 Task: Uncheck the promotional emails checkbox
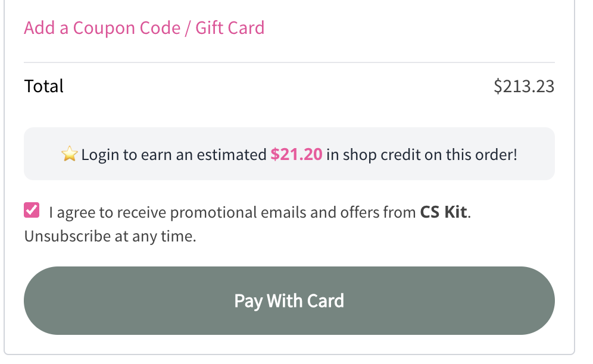click(x=32, y=211)
